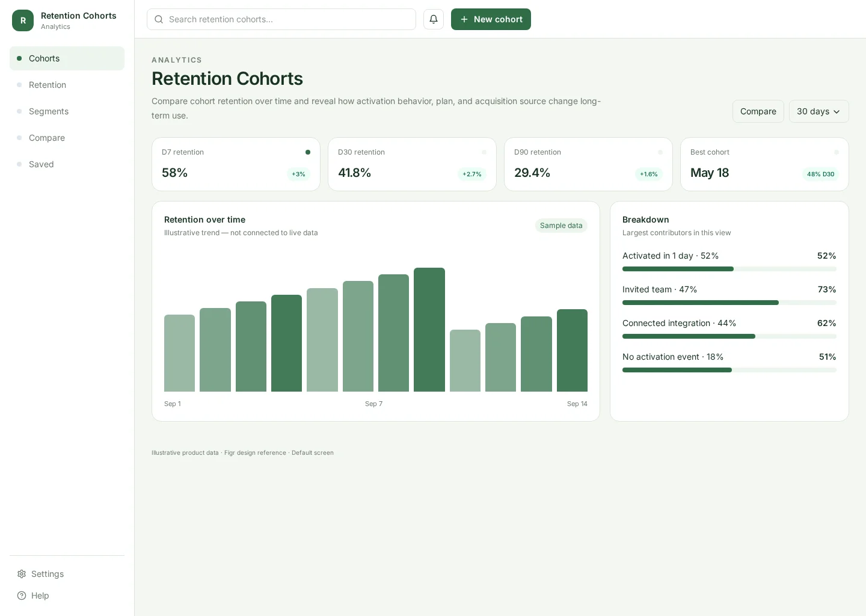Select Compare in the sidebar
The width and height of the screenshot is (866, 616).
[x=67, y=138]
